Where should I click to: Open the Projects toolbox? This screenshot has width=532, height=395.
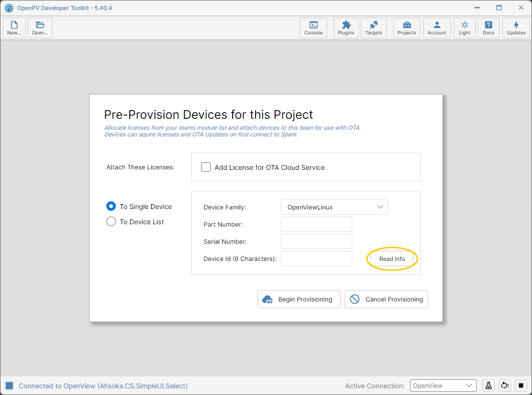(407, 28)
